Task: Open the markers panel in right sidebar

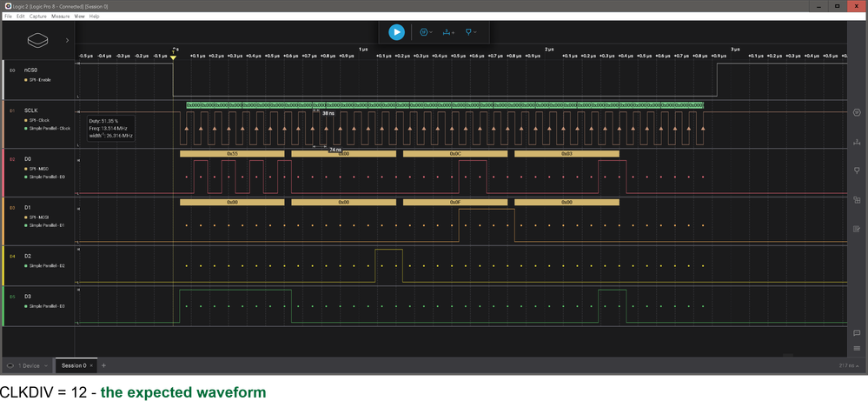Action: pos(857,170)
